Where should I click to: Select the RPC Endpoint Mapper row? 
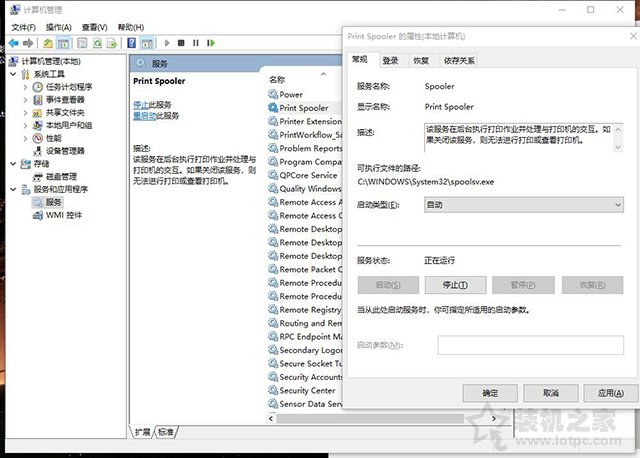[x=304, y=337]
